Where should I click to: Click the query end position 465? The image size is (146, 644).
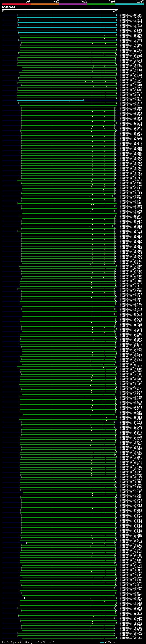115,11
